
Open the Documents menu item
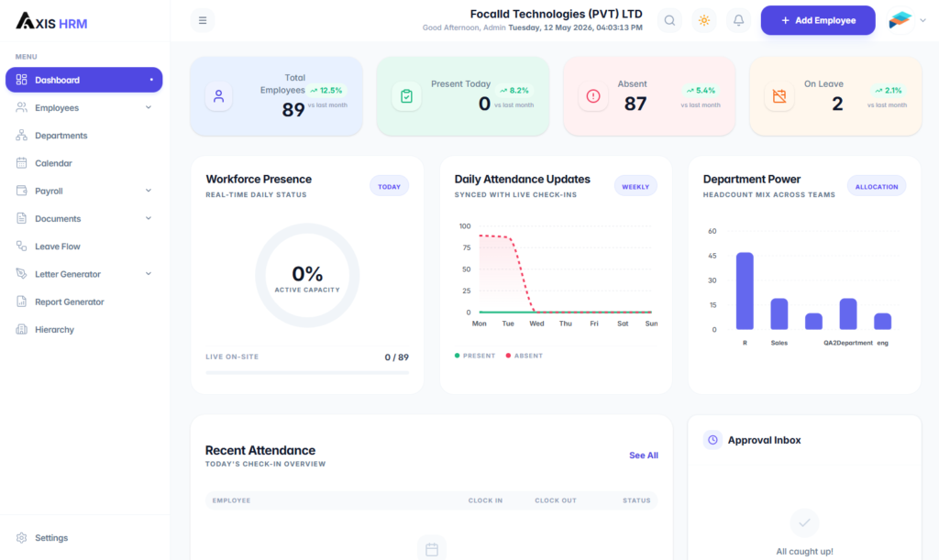tap(83, 218)
